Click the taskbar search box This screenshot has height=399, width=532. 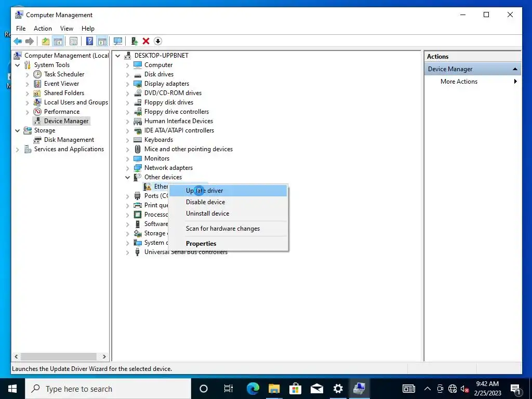tap(108, 389)
